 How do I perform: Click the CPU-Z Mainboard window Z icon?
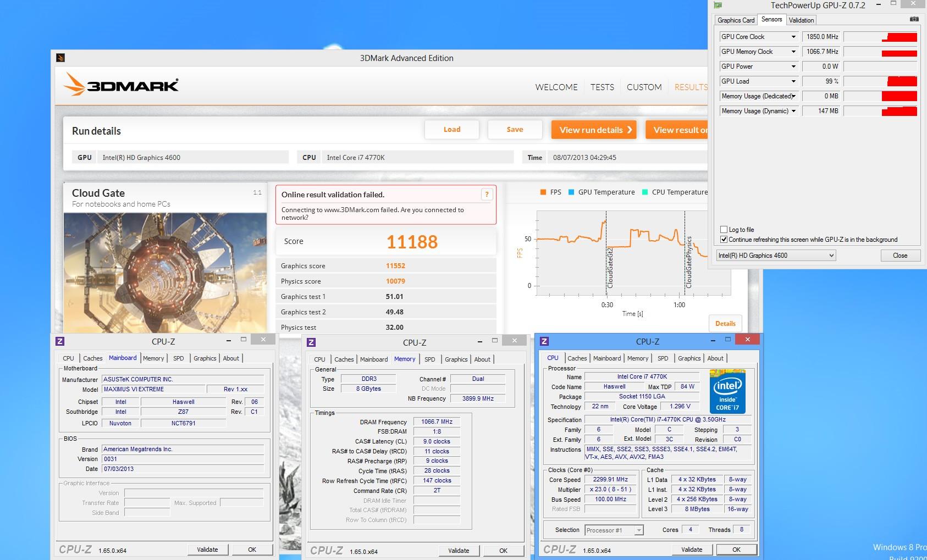(x=60, y=341)
